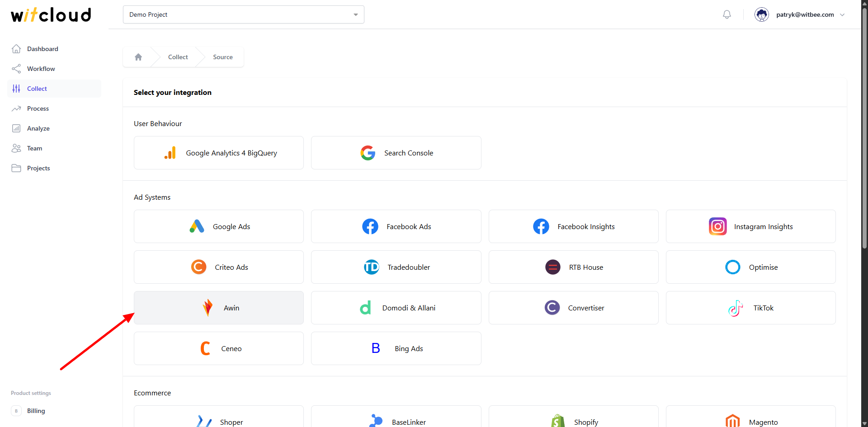Open Dashboard in the sidebar
Image resolution: width=868 pixels, height=427 pixels.
pos(54,49)
